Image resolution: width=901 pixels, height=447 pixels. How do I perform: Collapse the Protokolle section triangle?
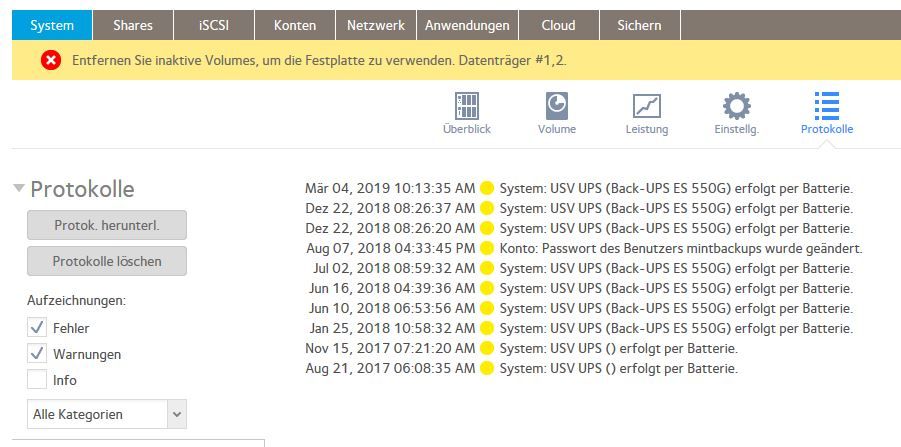(20, 188)
